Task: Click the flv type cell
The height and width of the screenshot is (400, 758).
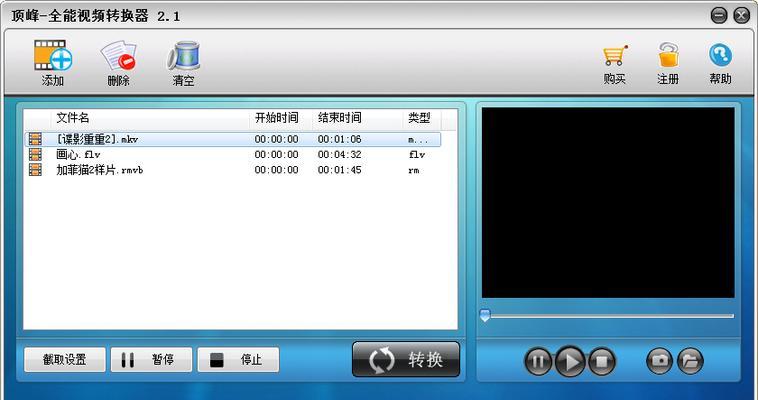Action: pyautogui.click(x=417, y=155)
